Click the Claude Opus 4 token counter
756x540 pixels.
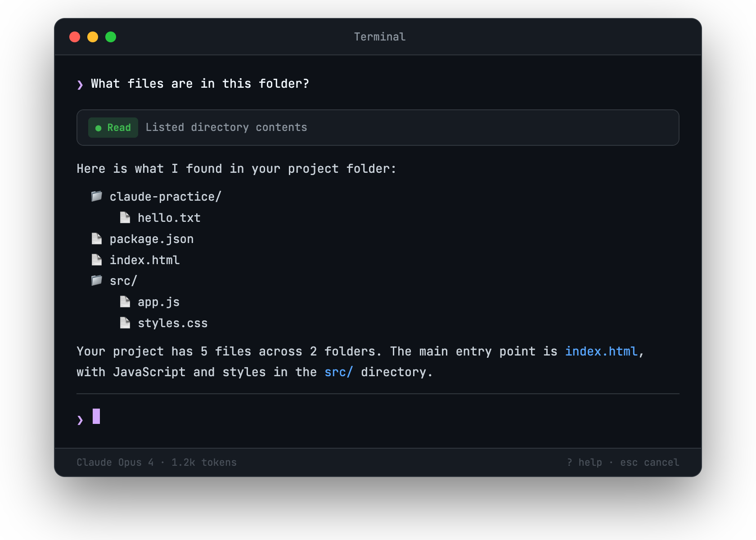point(156,462)
